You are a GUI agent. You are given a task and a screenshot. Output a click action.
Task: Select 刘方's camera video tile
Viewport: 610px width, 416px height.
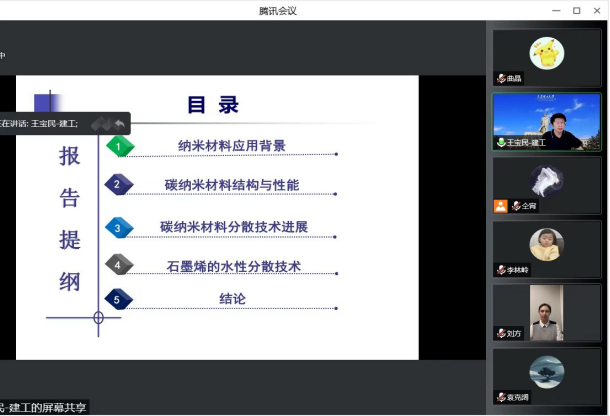tap(546, 308)
